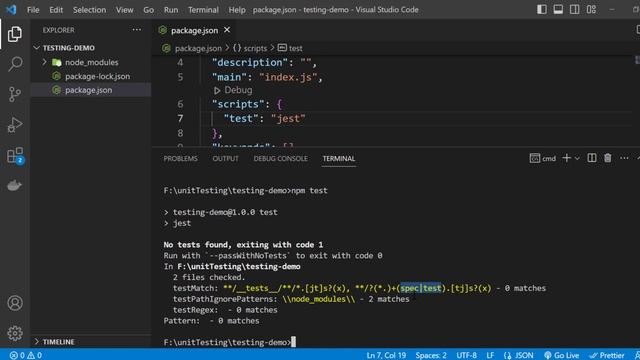Open the Explorer view in activity bar
This screenshot has height=360, width=640.
[15, 34]
